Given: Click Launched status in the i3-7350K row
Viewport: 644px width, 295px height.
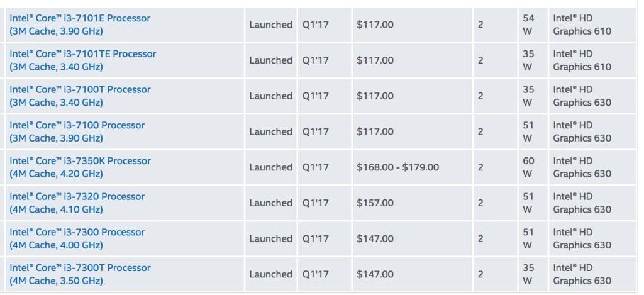Looking at the screenshot, I should [x=270, y=167].
